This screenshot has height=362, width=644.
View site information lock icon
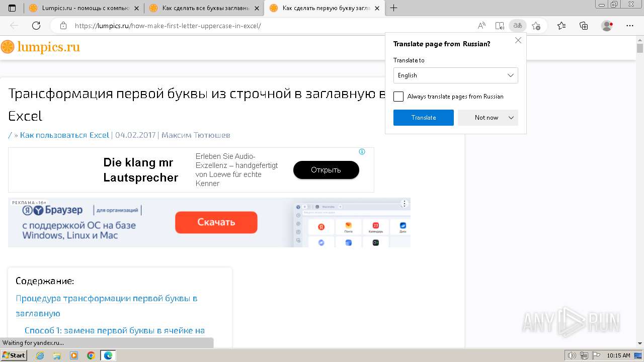(63, 26)
